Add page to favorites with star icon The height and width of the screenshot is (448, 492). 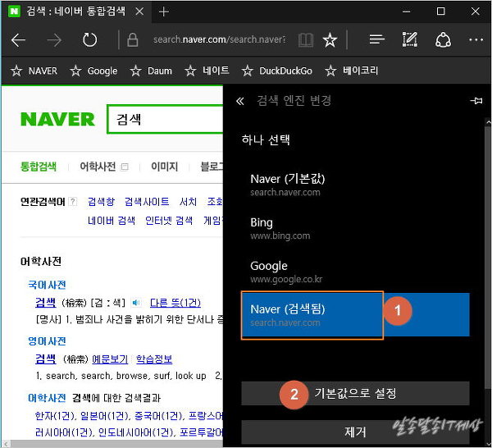[330, 40]
